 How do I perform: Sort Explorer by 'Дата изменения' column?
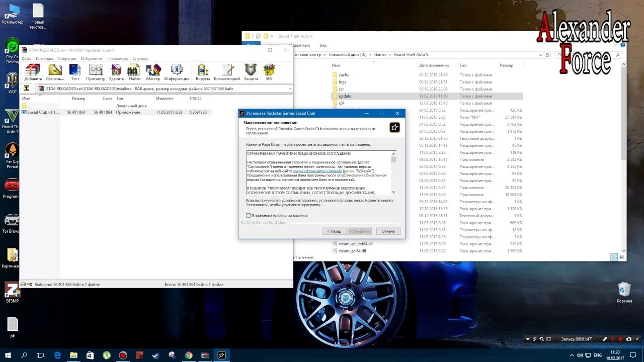point(434,65)
